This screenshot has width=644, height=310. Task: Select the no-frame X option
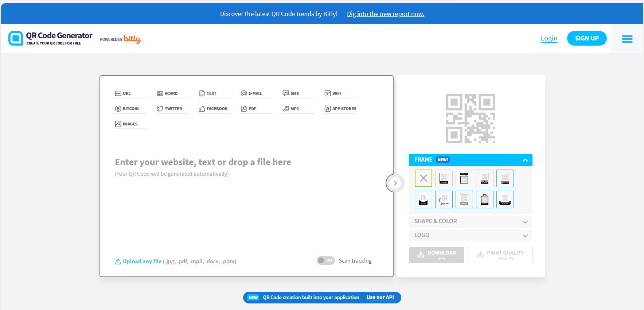coord(423,178)
